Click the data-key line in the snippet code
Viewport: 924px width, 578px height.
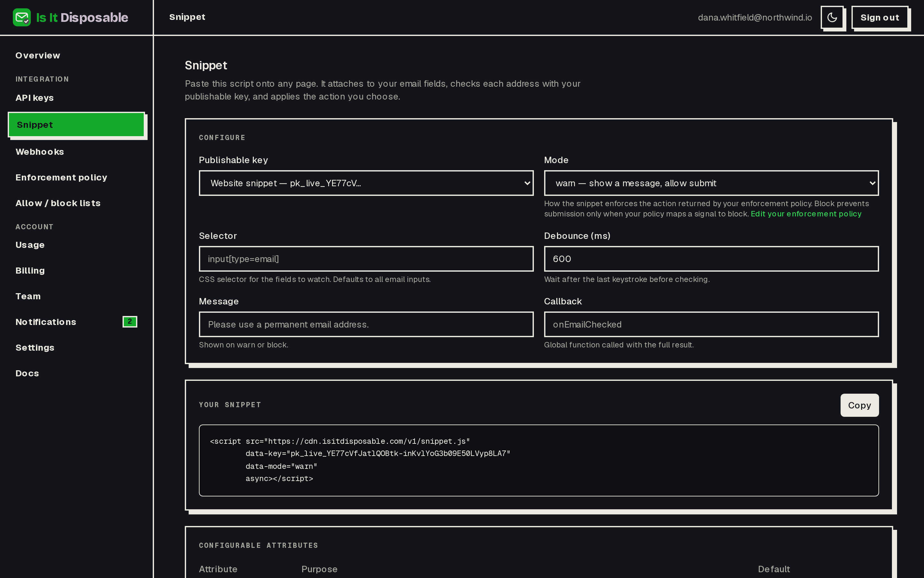coord(378,453)
